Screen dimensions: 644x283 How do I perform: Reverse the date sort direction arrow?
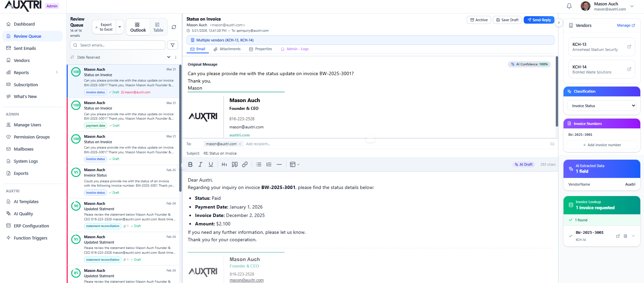pyautogui.click(x=176, y=57)
